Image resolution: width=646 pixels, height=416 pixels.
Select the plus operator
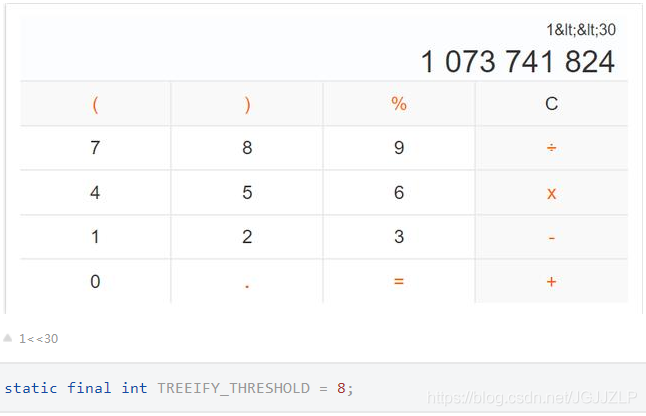click(552, 282)
